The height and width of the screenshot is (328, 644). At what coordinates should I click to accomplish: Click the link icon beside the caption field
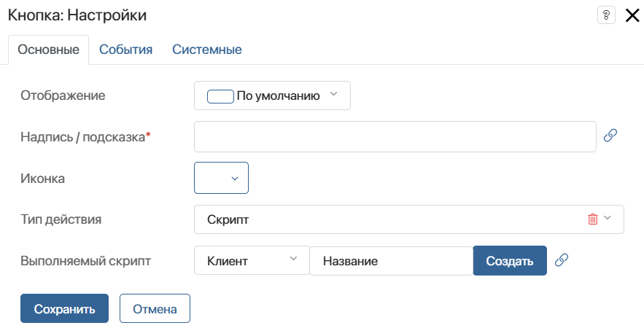pyautogui.click(x=610, y=136)
